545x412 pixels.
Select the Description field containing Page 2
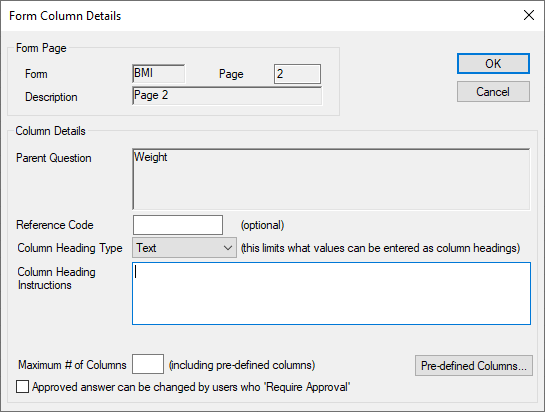tap(227, 96)
